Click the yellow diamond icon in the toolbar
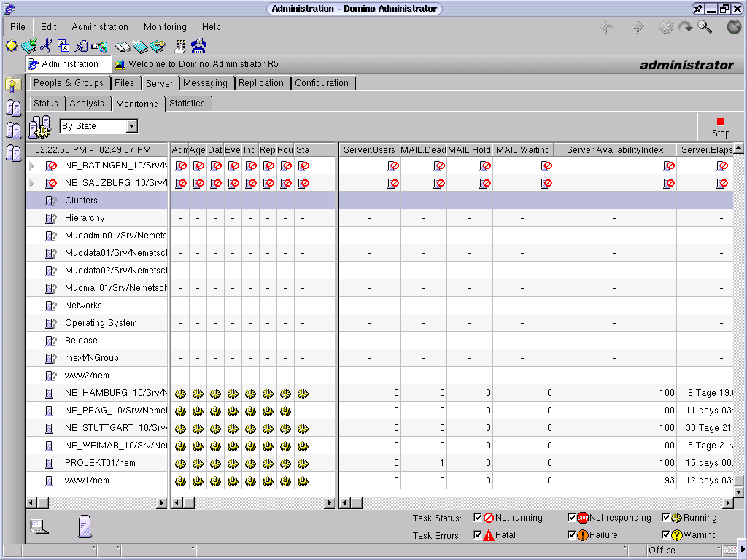The width and height of the screenshot is (747, 560). point(12,46)
